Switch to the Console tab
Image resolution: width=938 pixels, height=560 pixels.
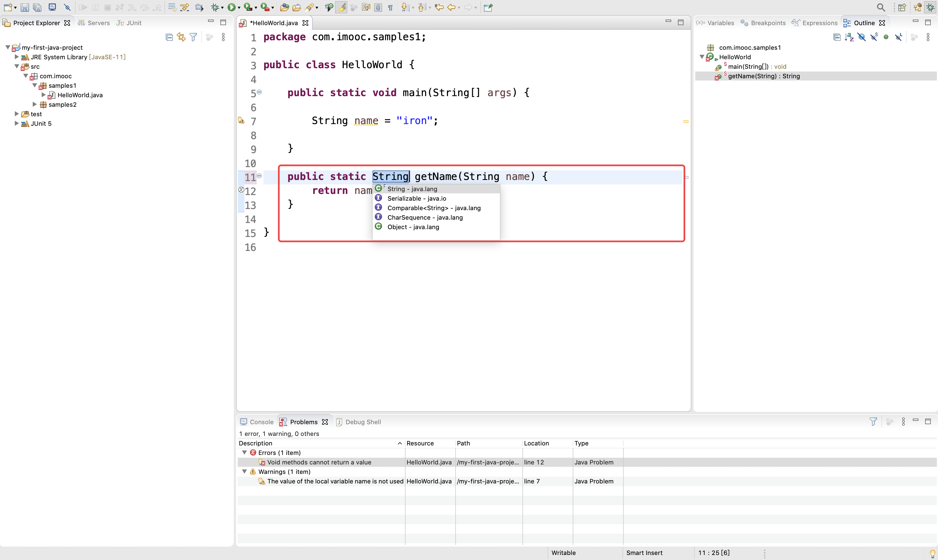[x=257, y=421]
